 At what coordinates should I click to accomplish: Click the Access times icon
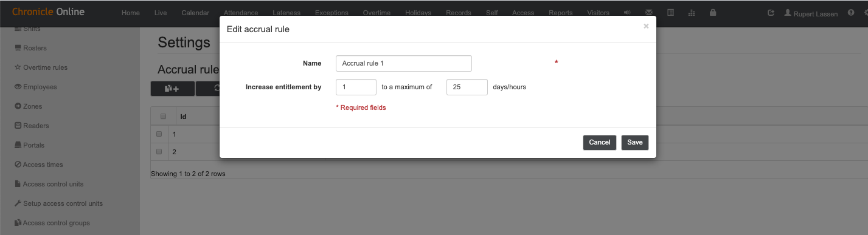[x=18, y=165]
